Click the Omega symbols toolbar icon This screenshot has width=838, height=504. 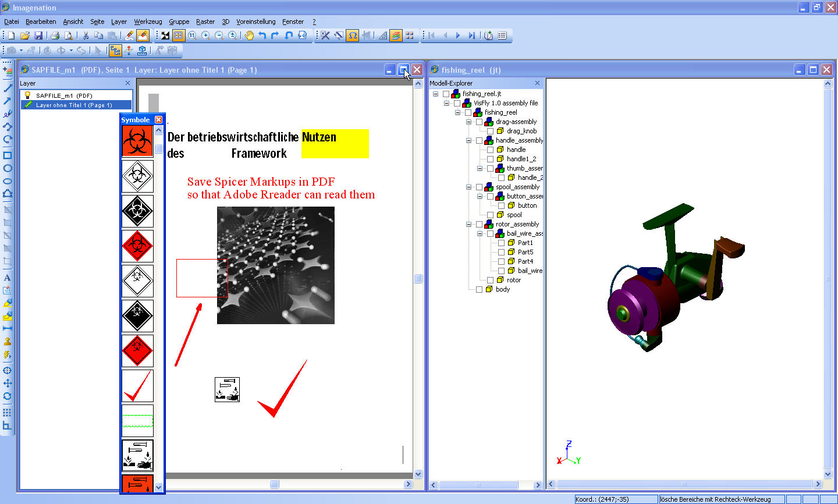click(x=352, y=36)
